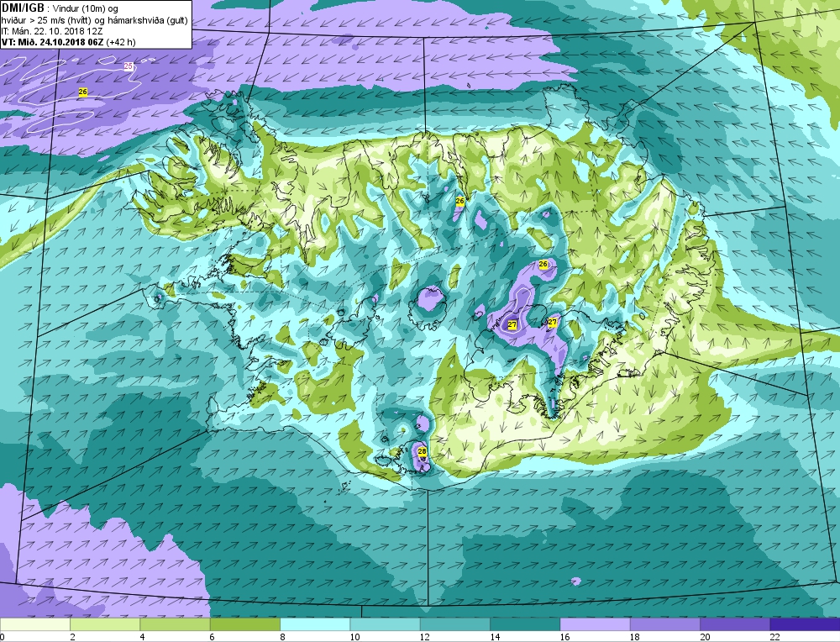Pick the 6–8 m/s dark green legend swatch

[244, 624]
